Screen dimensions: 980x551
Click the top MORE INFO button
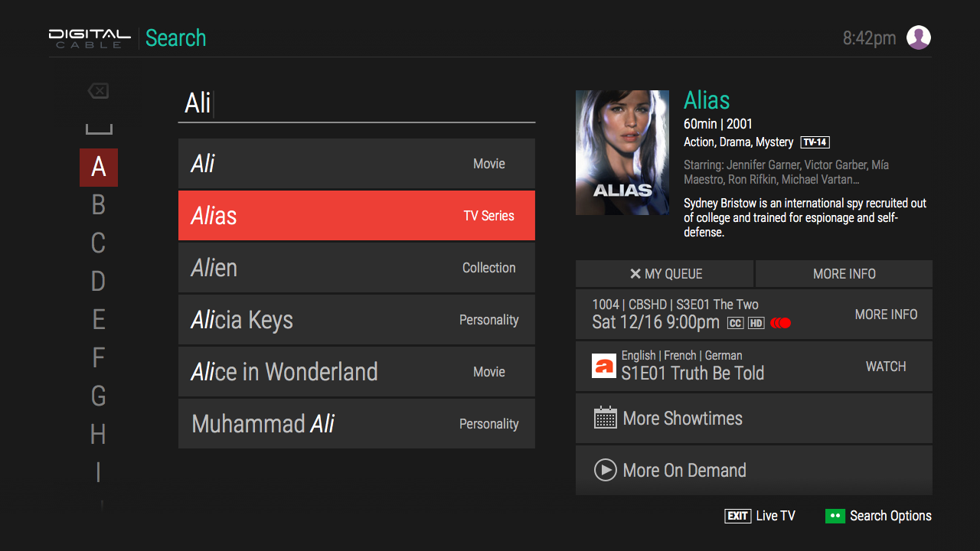click(x=844, y=274)
